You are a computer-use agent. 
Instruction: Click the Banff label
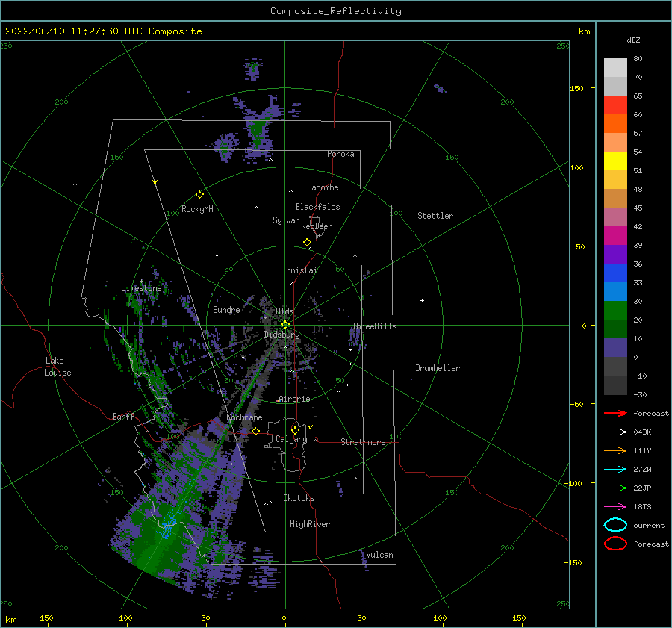pos(123,416)
